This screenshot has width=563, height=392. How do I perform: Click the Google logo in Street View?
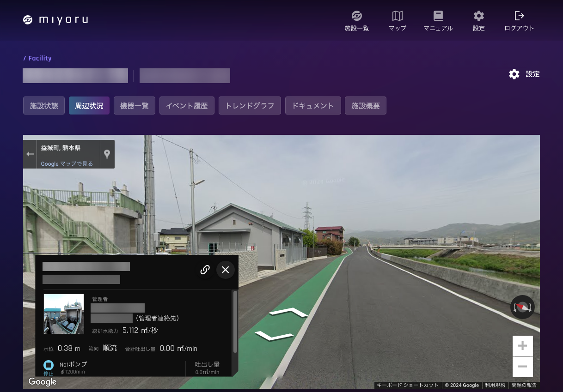point(43,382)
